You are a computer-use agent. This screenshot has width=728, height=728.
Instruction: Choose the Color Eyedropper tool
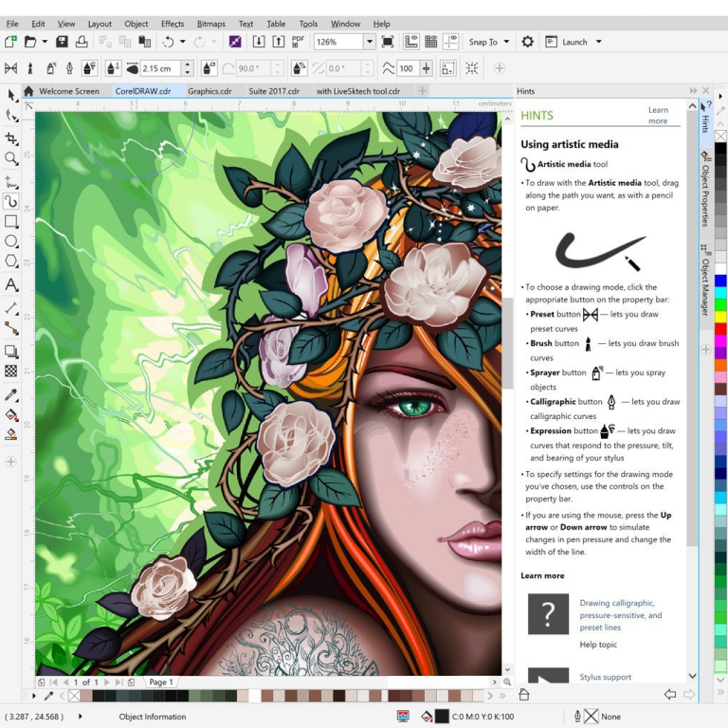11,394
